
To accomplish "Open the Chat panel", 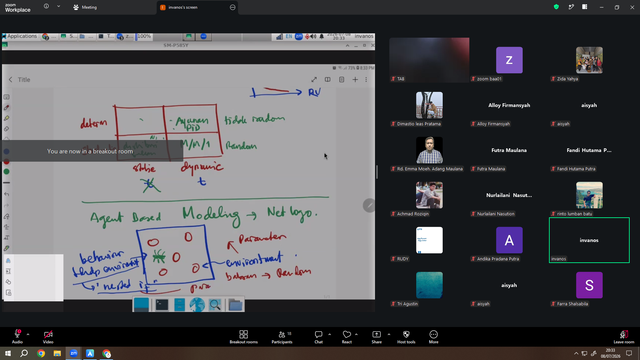I will coord(318,337).
